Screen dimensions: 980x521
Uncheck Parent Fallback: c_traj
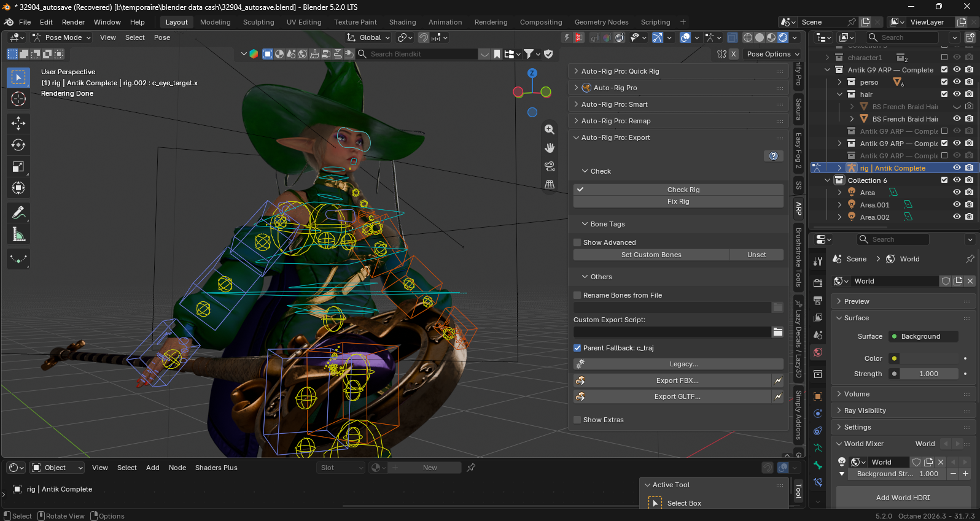pyautogui.click(x=577, y=348)
